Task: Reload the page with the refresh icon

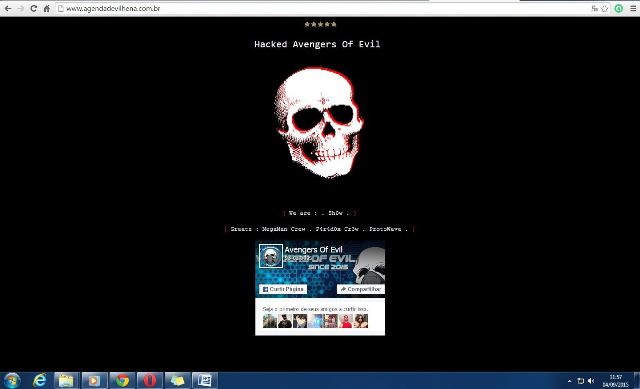Action: click(x=33, y=8)
